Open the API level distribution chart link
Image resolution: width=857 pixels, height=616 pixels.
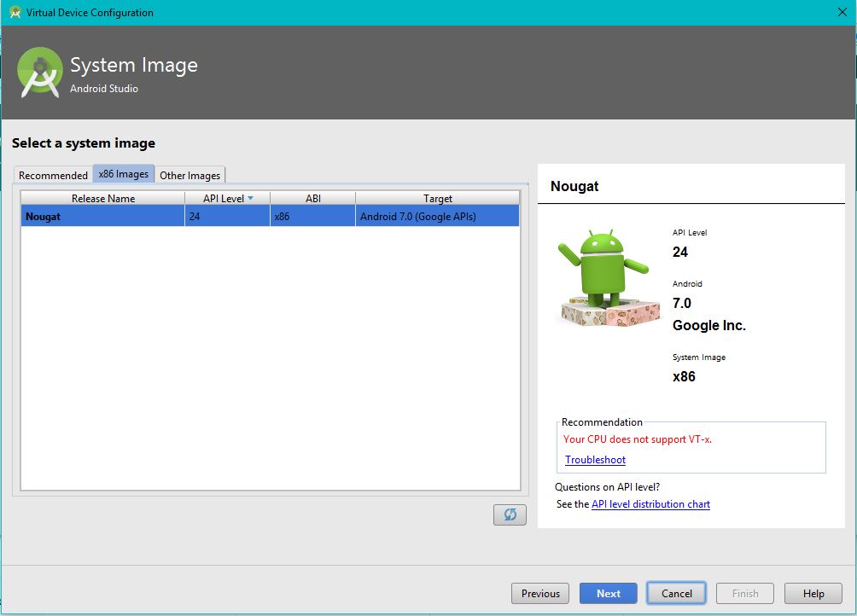click(650, 504)
